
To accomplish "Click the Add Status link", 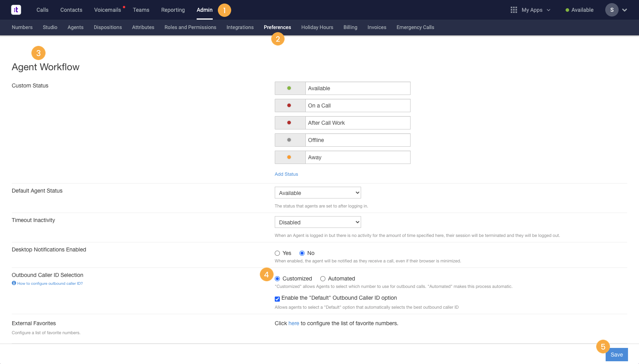I will click(x=286, y=174).
